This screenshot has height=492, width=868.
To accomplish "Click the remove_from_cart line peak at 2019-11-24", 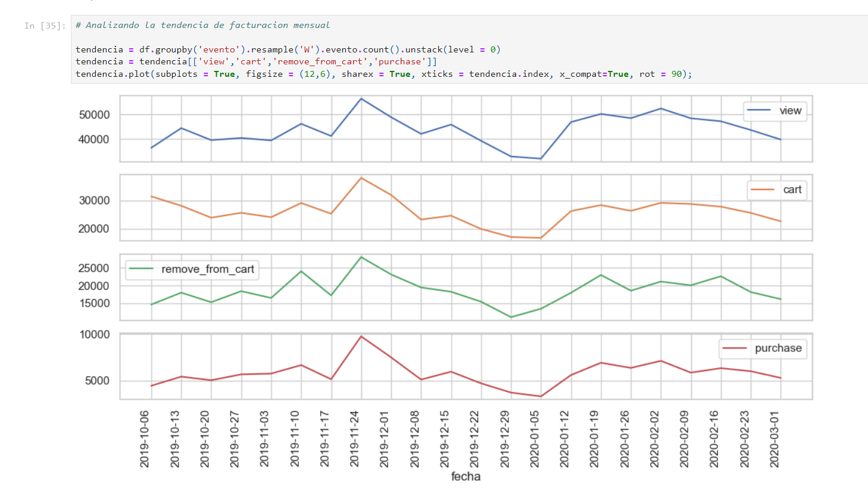I will coord(361,257).
